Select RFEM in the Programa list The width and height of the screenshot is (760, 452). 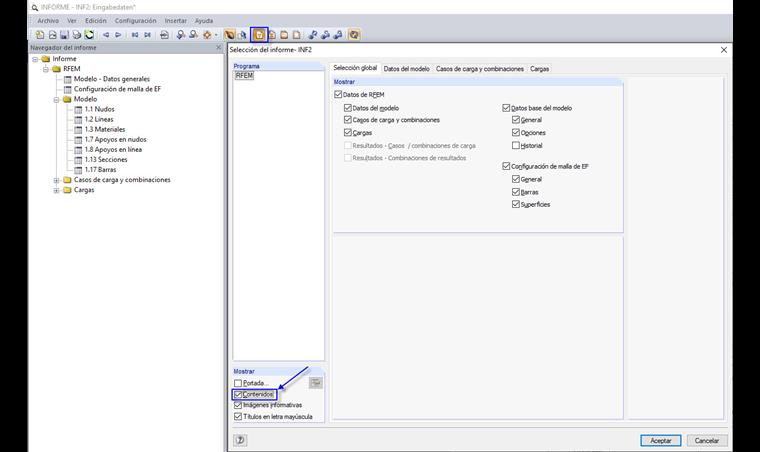[x=244, y=76]
